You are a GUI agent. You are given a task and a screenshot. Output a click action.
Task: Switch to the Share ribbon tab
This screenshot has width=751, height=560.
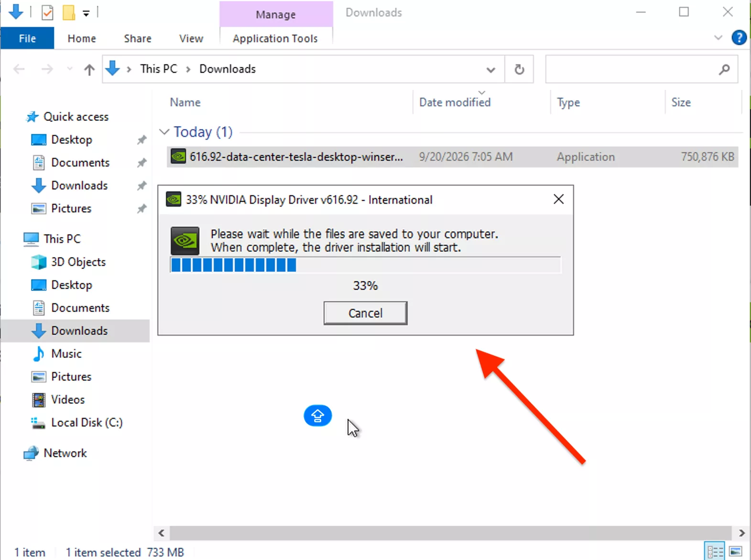[138, 38]
